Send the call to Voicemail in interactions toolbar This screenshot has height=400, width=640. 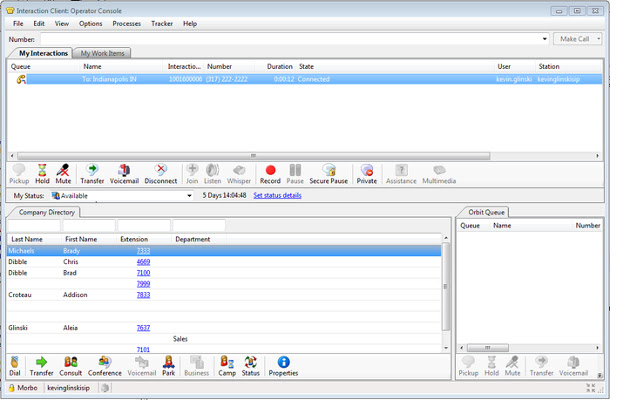point(124,174)
